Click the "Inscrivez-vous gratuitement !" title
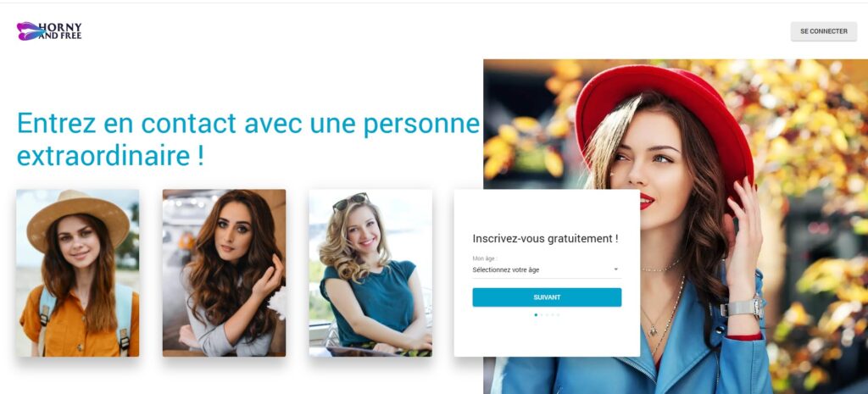This screenshot has width=868, height=394. (545, 238)
